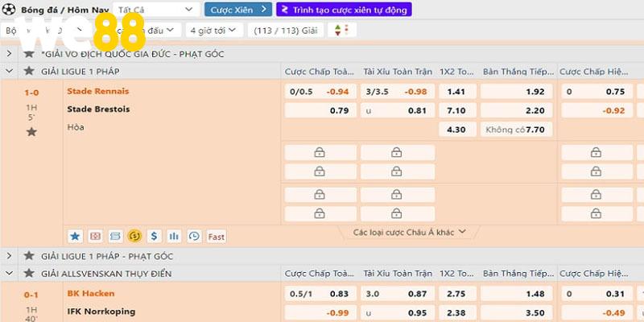Click the yellow coin icon in match toolbar
The width and height of the screenshot is (644, 322).
(134, 236)
